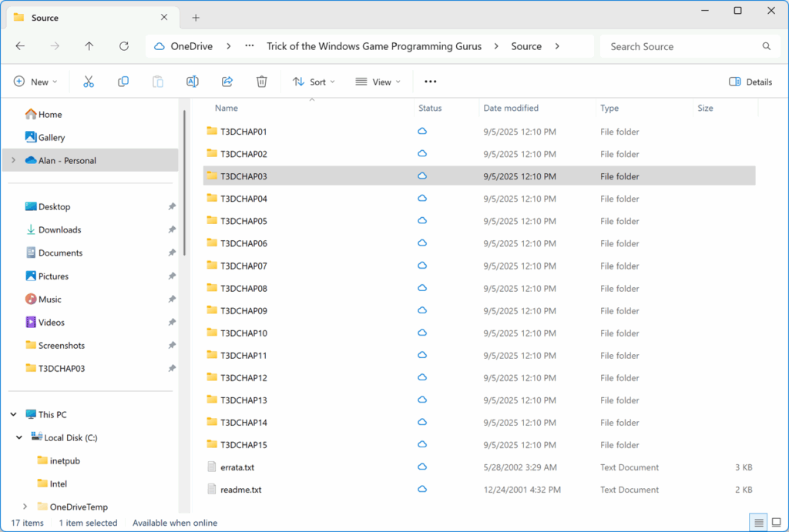Expand the Alan - Personal tree node
This screenshot has height=532, width=789.
(13, 160)
